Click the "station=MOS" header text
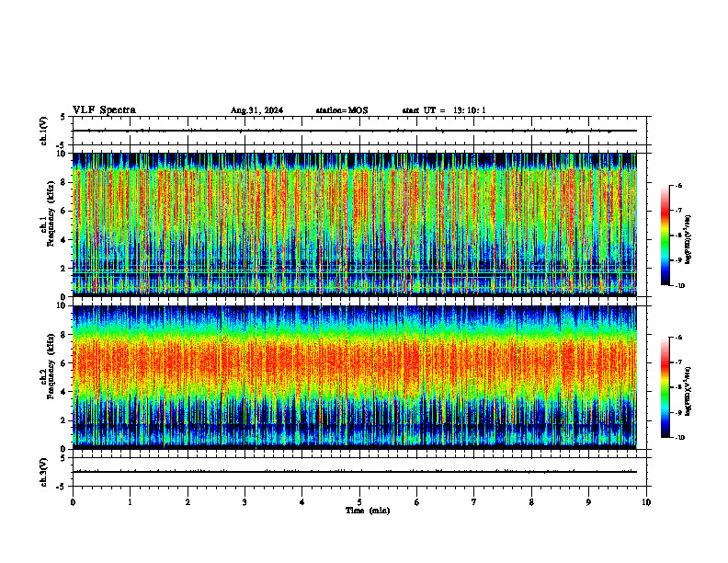The height and width of the screenshot is (563, 728). (342, 110)
